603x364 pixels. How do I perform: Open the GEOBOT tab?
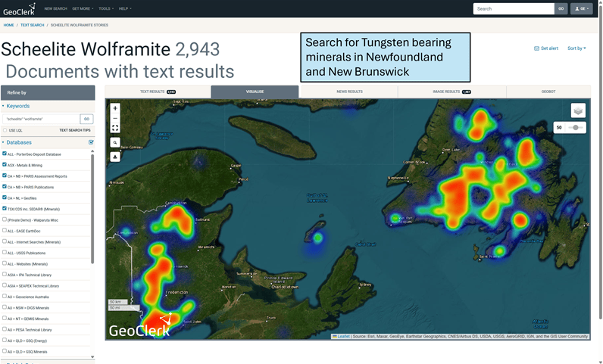[x=548, y=92]
